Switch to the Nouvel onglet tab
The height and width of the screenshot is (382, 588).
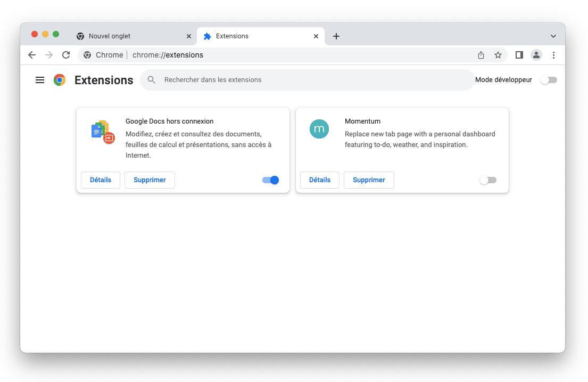click(x=133, y=36)
